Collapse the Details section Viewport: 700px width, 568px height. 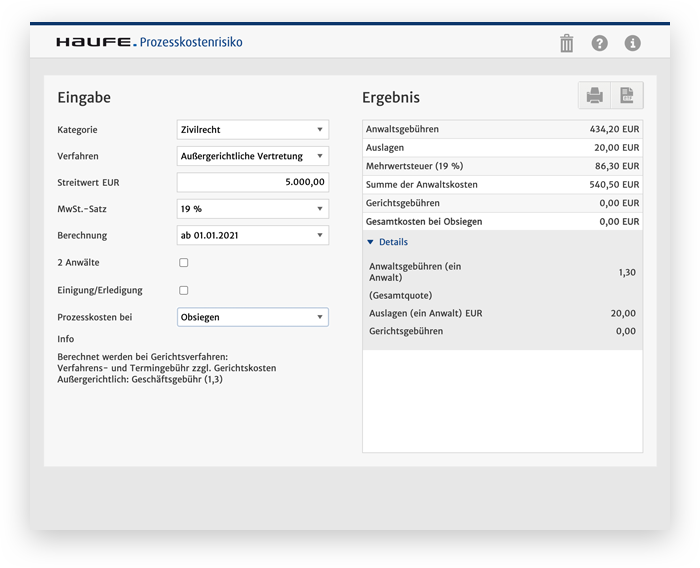(387, 242)
